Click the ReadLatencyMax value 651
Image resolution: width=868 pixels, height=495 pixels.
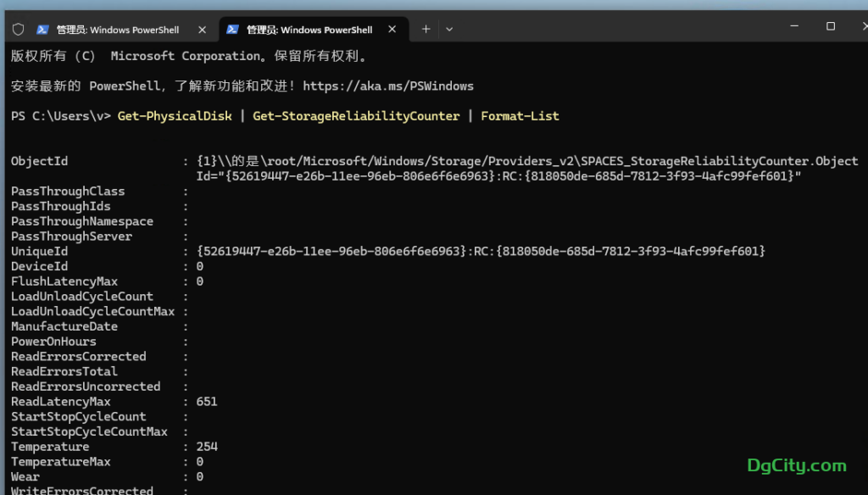pos(206,402)
